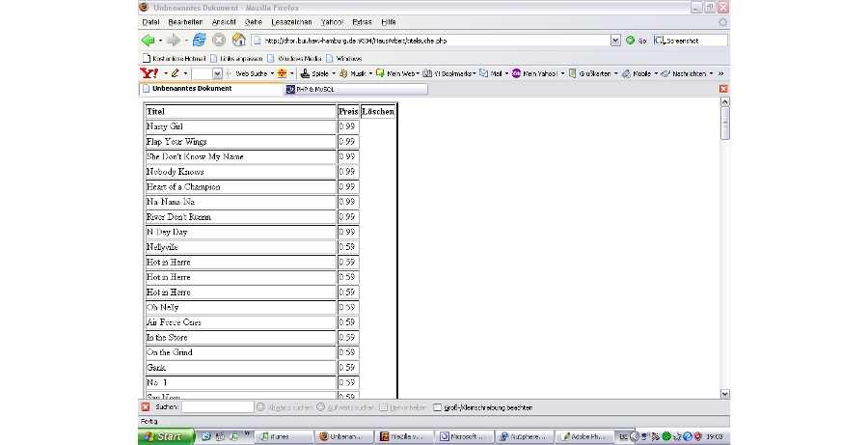Click the Yahoo! logo in the toolbar
The height and width of the screenshot is (445, 868).
point(149,73)
